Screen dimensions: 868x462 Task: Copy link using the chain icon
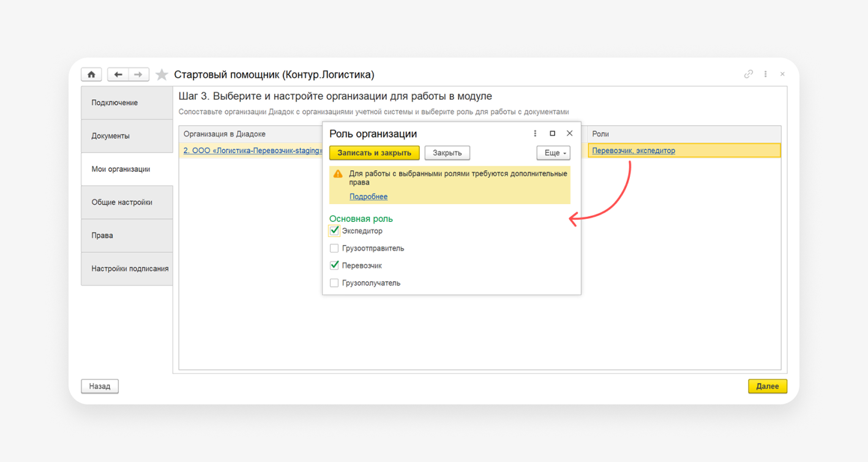coord(748,74)
